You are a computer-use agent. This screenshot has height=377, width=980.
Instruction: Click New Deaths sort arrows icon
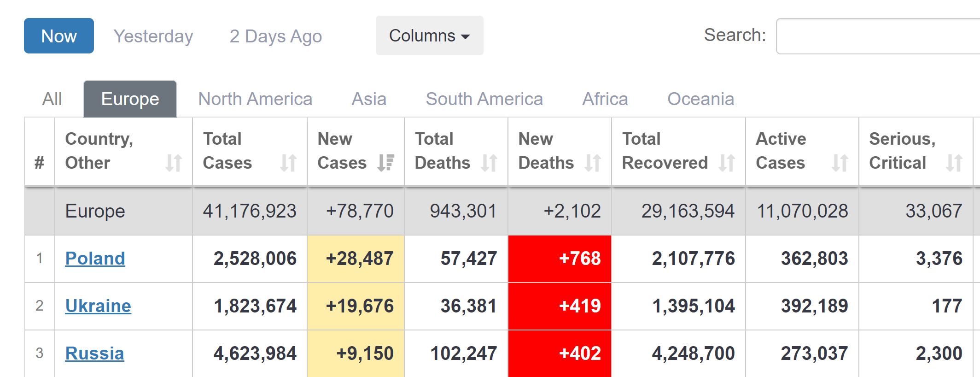593,163
